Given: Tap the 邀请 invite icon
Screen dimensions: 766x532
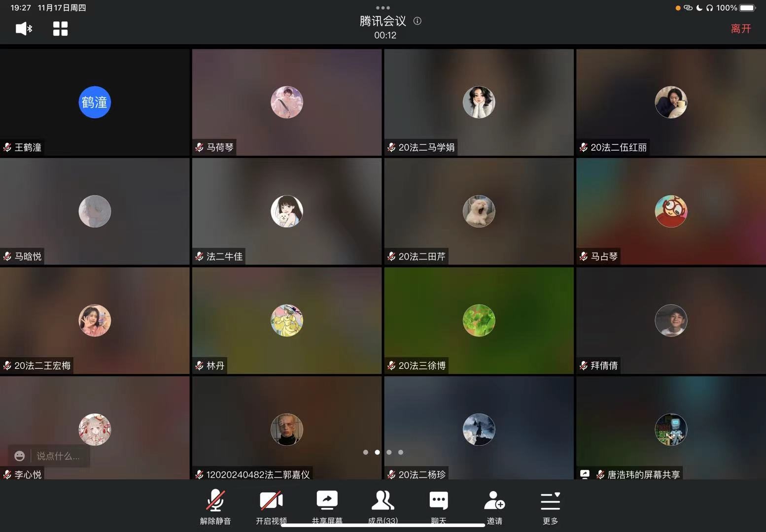Looking at the screenshot, I should (x=494, y=501).
